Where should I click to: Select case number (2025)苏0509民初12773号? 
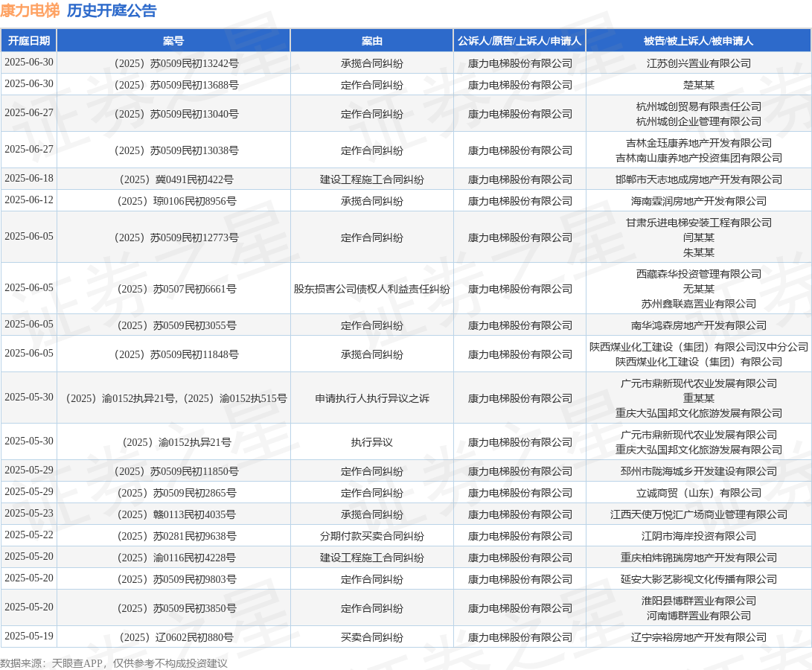pos(176,237)
